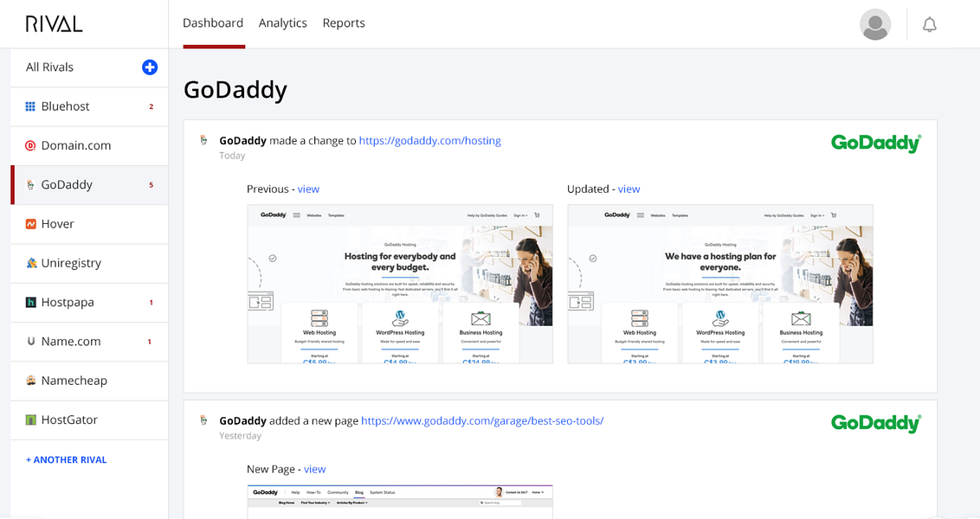Click the Uniregistry icon
980x519 pixels.
pyautogui.click(x=31, y=263)
